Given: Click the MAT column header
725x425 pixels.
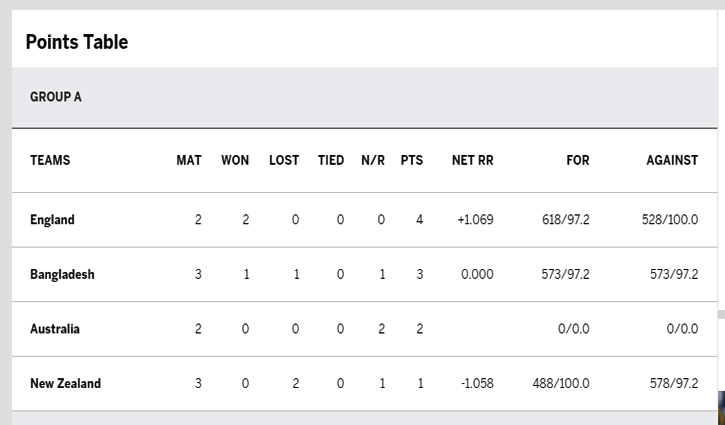Looking at the screenshot, I should click(x=189, y=160).
